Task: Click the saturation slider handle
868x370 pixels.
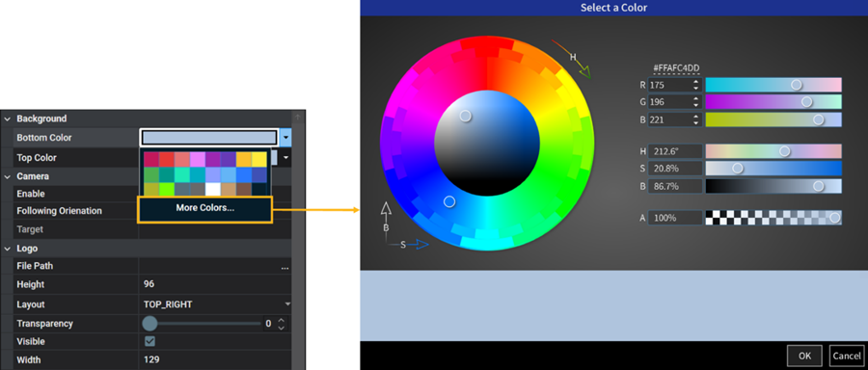Action: [x=738, y=168]
